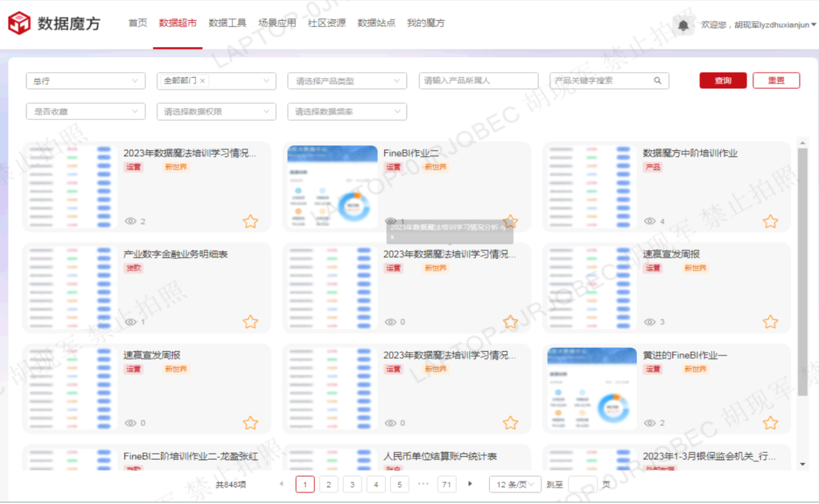Click the eye view-count icon on 产业数字金融业务明细表
The image size is (819, 504).
click(130, 322)
